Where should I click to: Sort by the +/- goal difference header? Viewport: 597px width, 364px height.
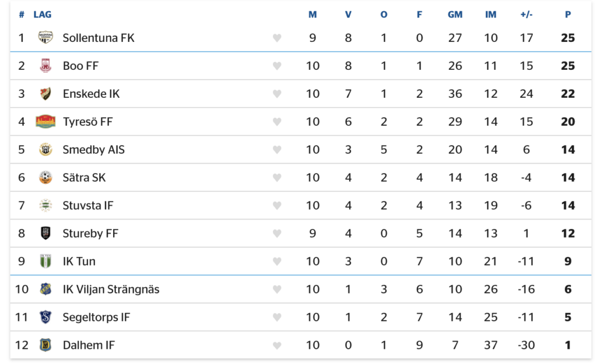[x=526, y=15]
